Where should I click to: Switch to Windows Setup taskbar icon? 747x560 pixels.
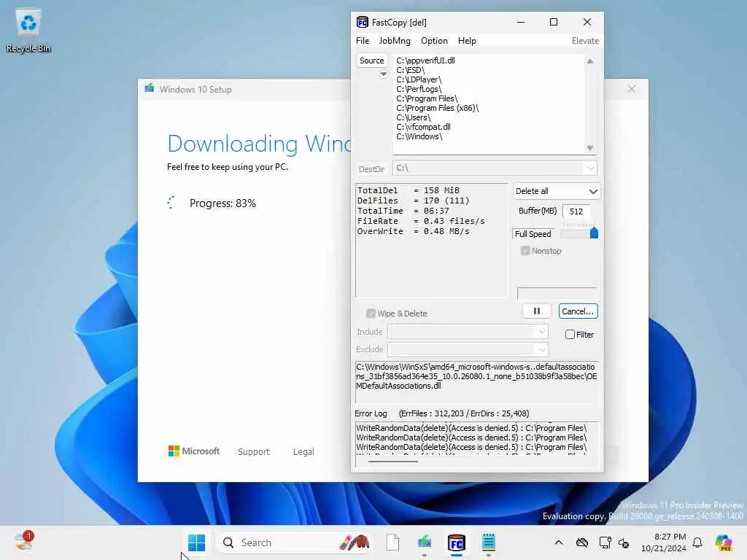(x=424, y=542)
